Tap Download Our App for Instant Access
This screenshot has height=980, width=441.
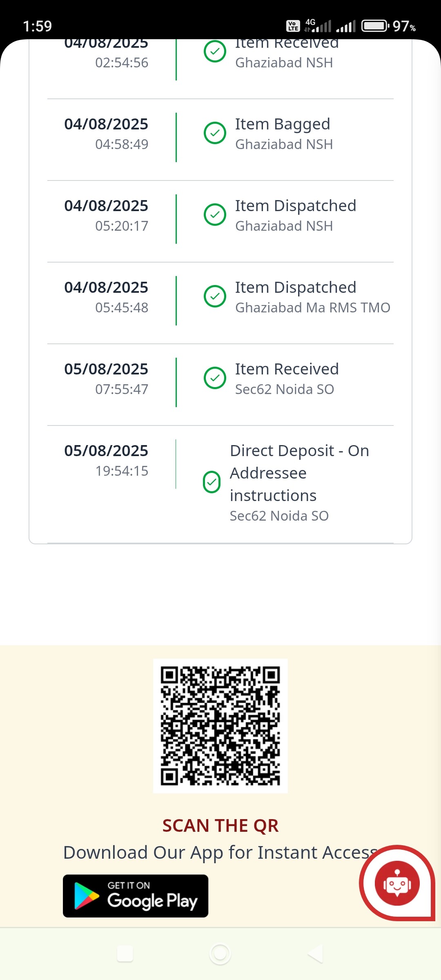point(220,852)
